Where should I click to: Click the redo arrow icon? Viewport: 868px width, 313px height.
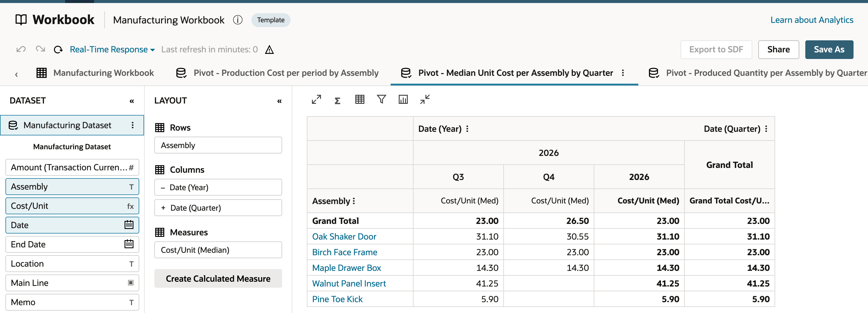pos(40,49)
